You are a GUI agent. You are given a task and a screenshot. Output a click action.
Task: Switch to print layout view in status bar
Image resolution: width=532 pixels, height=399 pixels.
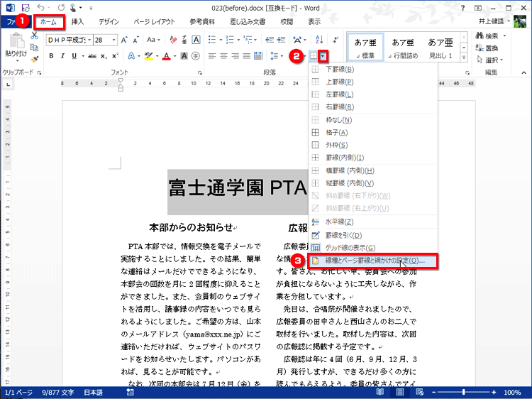pos(400,392)
